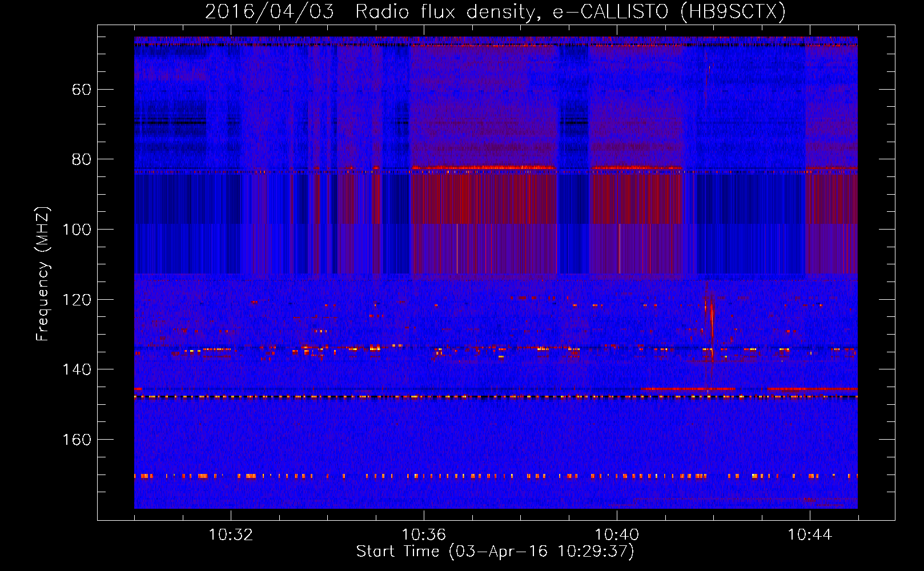Click the 160 frequency tick label
924x571 pixels.
click(x=77, y=440)
